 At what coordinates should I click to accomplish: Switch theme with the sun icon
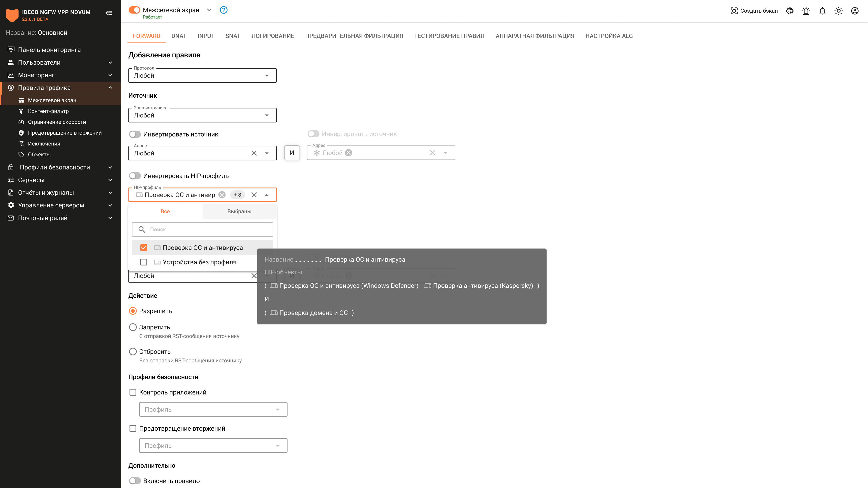(x=838, y=11)
